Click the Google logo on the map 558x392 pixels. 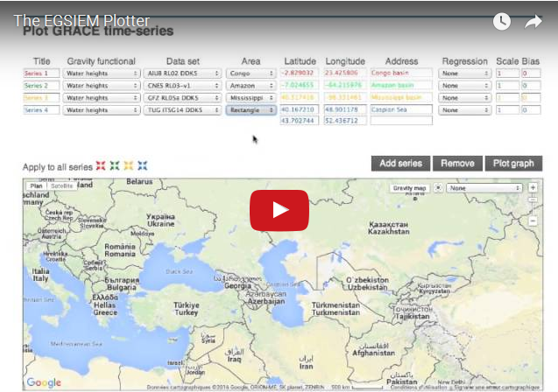(43, 382)
